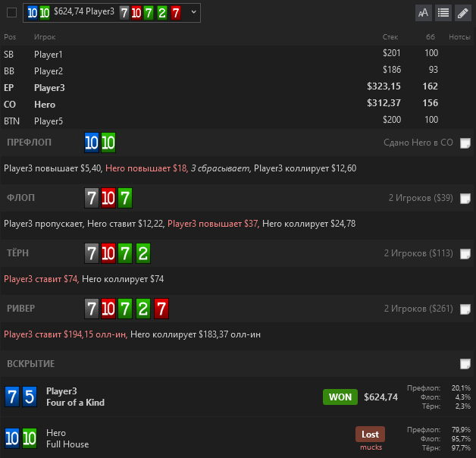
Task: Click the ТЁРН section header
Action: pyautogui.click(x=17, y=253)
